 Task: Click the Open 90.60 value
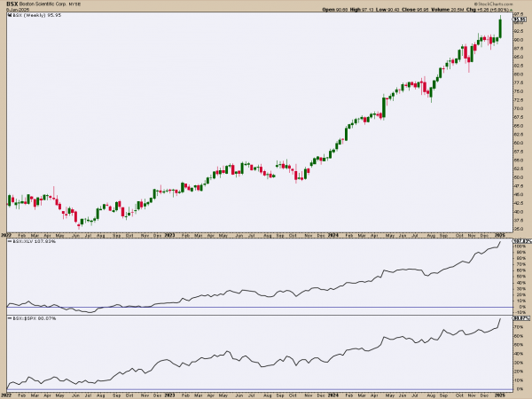pos(334,10)
